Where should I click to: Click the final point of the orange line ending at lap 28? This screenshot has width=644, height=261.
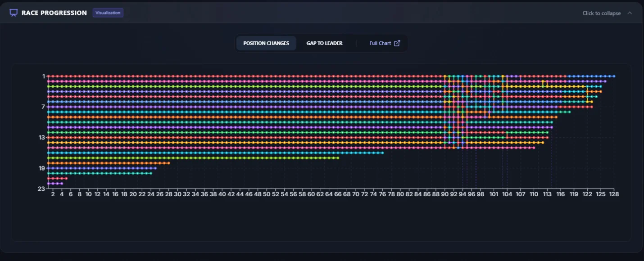(x=168, y=163)
